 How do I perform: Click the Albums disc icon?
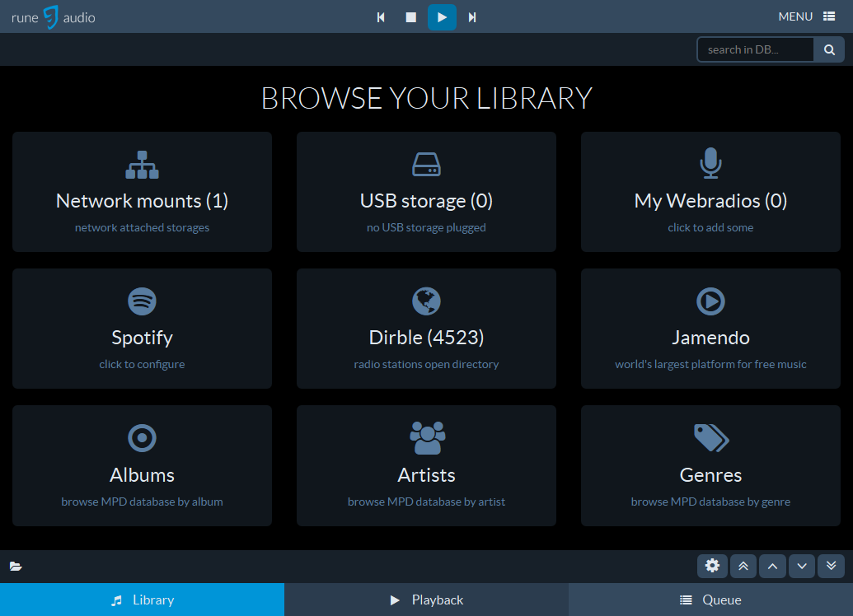point(142,437)
